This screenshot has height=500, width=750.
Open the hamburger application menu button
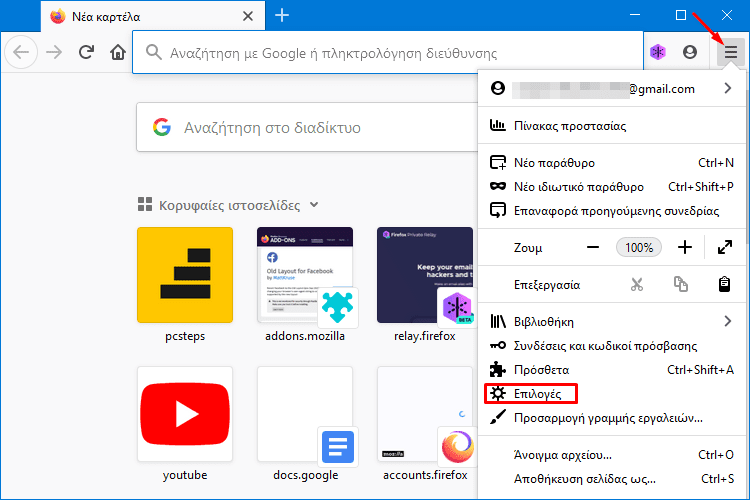click(x=730, y=52)
